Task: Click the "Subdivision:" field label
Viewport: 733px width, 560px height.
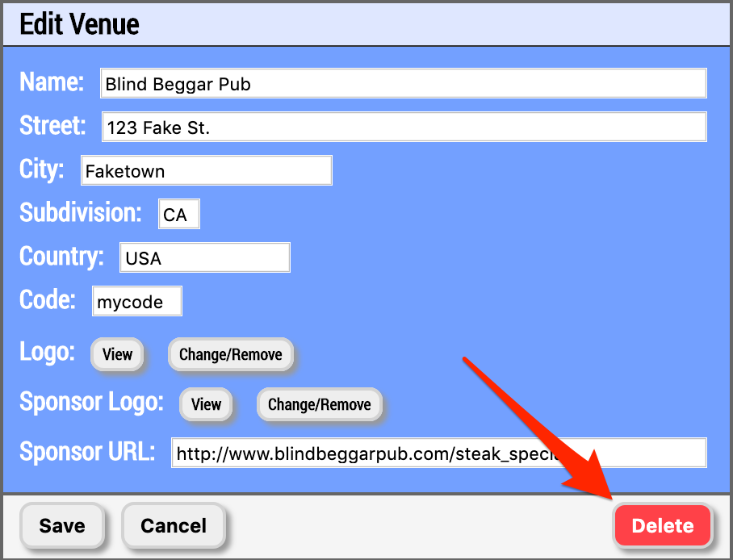Action: 81,213
